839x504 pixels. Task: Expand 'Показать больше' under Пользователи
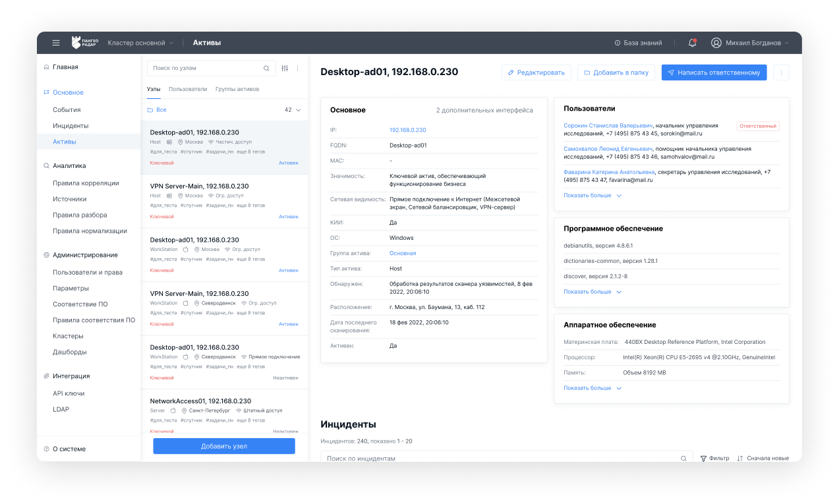tap(593, 196)
